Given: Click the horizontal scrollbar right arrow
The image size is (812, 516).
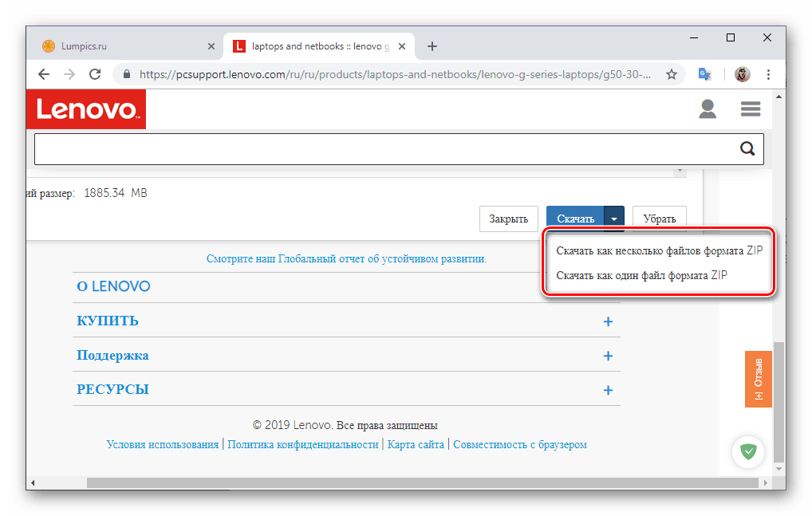Looking at the screenshot, I should [x=766, y=483].
